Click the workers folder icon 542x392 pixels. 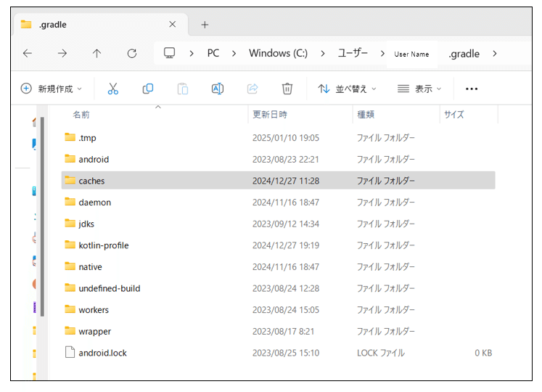(x=70, y=309)
